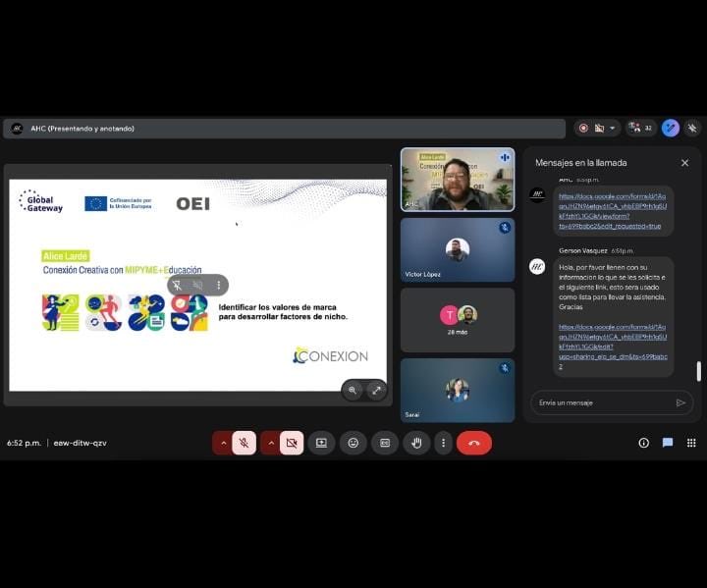Viewport: 707px width, 588px height.
Task: Open the '28 más' additional participants tile
Action: 458,320
